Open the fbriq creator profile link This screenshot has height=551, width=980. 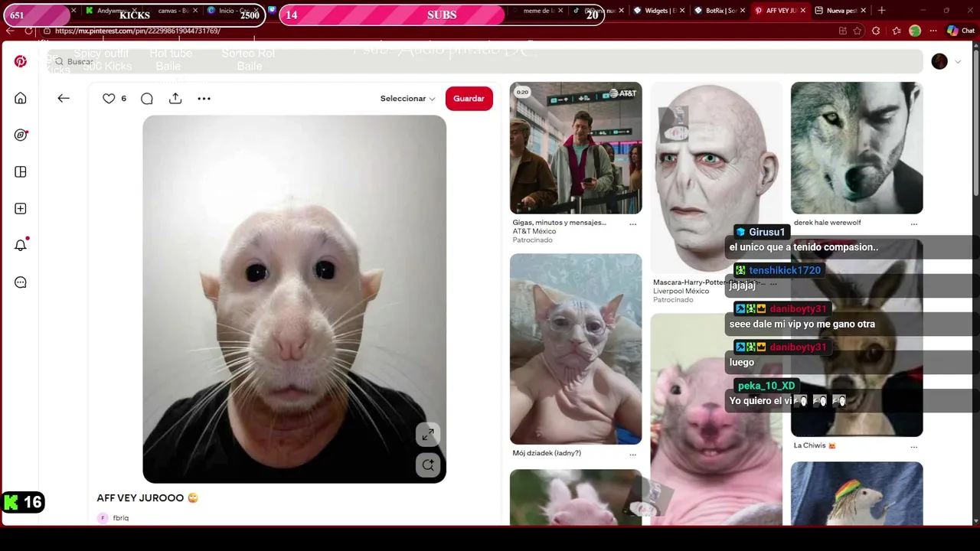120,518
